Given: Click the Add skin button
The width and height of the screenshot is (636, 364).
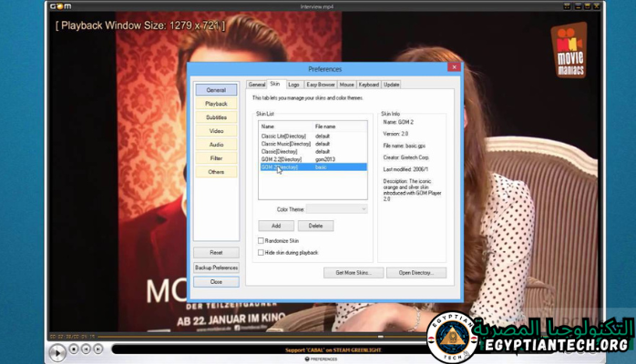Looking at the screenshot, I should point(276,226).
